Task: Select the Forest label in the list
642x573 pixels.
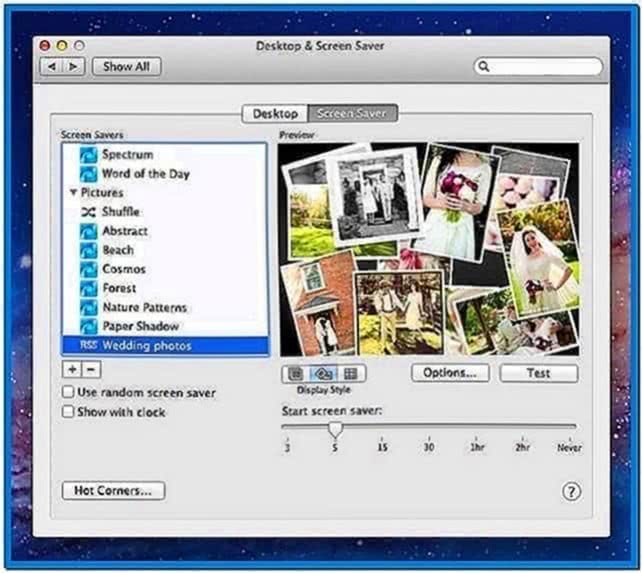Action: coord(119,288)
